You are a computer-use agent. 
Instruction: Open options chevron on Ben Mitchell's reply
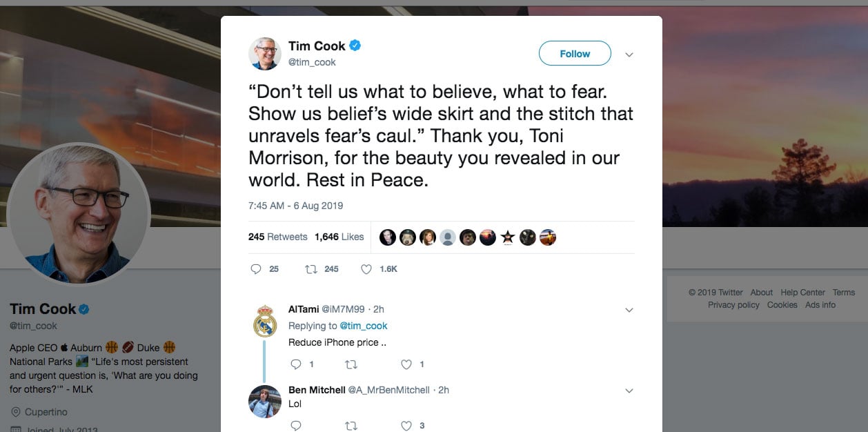coord(629,391)
